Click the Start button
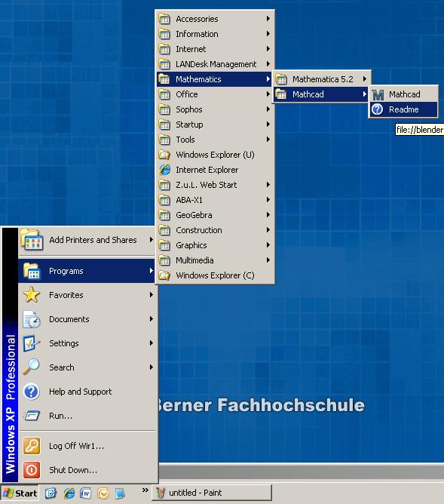 (x=20, y=493)
